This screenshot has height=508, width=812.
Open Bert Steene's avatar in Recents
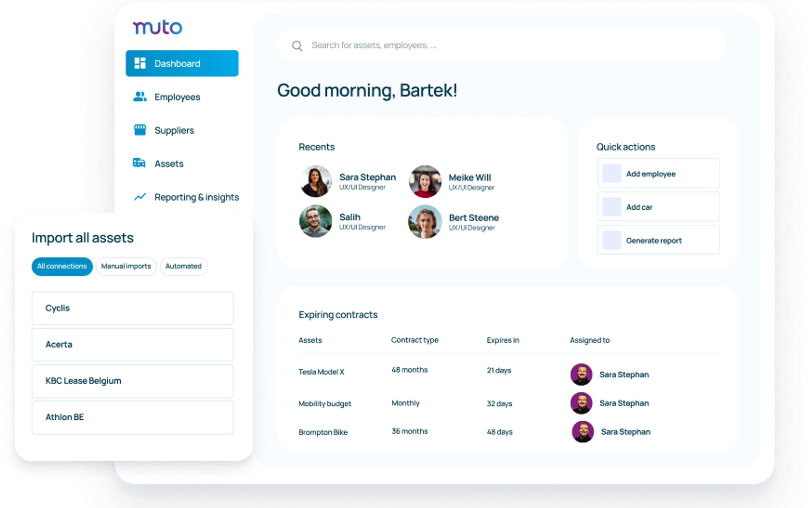(x=425, y=222)
